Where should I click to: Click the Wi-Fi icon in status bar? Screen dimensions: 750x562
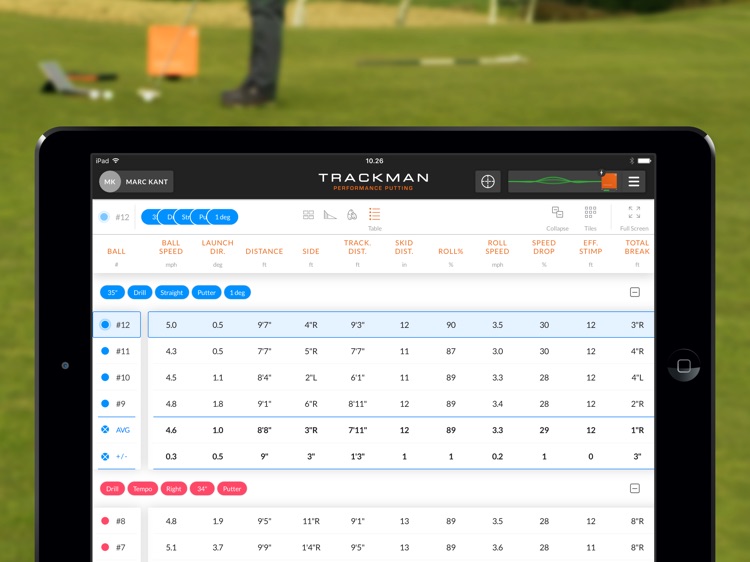pos(116,160)
